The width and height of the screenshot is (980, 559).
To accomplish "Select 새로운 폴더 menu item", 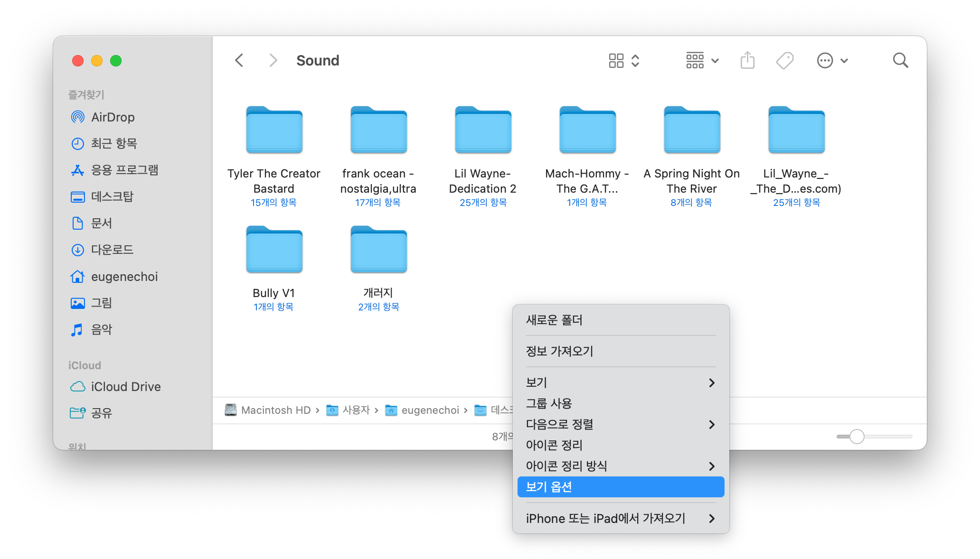I will point(554,320).
